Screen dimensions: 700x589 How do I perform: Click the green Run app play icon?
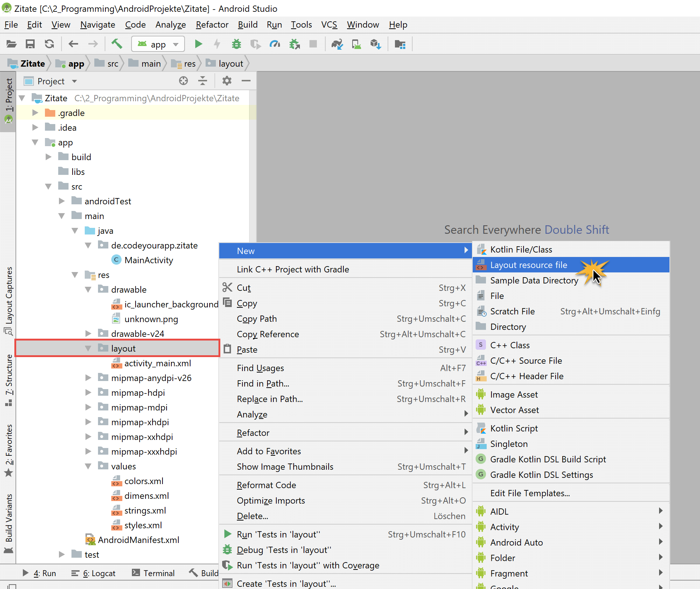198,44
